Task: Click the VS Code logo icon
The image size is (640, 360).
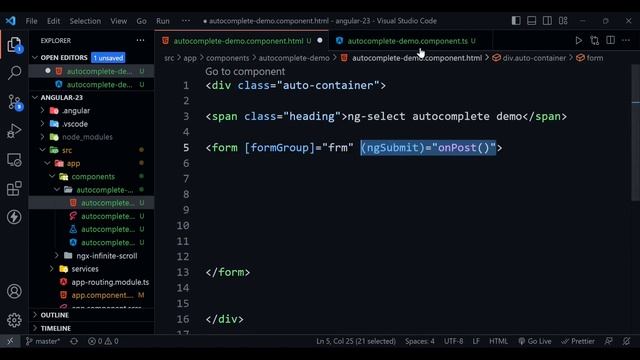Action: pyautogui.click(x=11, y=21)
